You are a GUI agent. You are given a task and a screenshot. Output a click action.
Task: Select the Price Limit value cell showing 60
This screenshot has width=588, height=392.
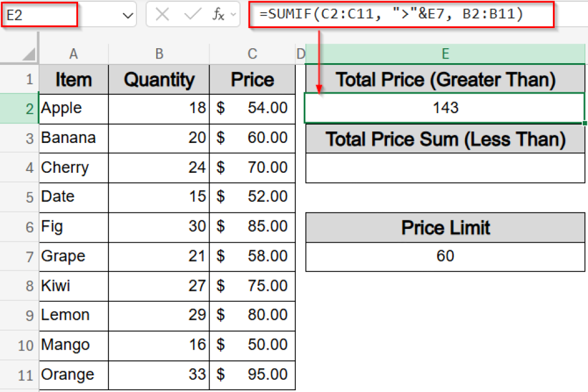click(x=445, y=257)
